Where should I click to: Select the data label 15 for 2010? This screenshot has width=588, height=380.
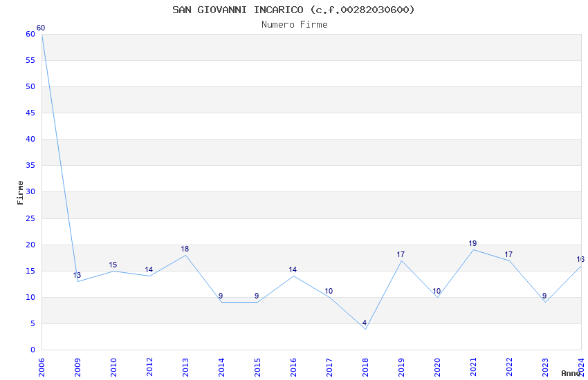pyautogui.click(x=113, y=265)
